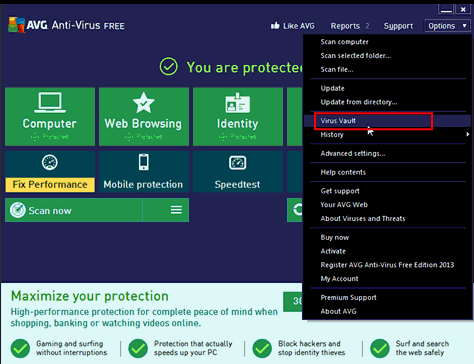Select Scan computer from Options menu

click(x=345, y=42)
